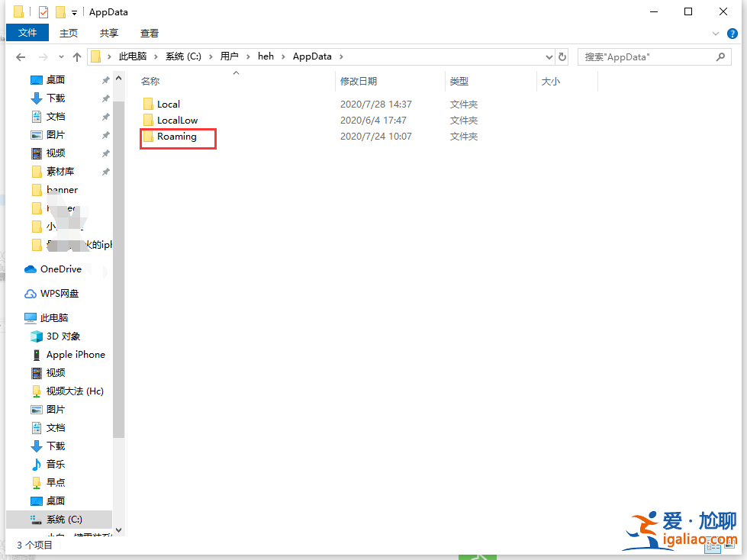This screenshot has height=560, width=747.
Task: Click 用户 in the breadcrumb path
Action: (230, 56)
